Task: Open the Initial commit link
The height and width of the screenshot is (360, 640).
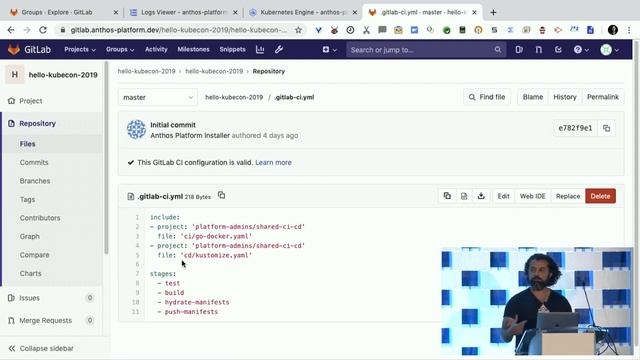Action: [173, 125]
